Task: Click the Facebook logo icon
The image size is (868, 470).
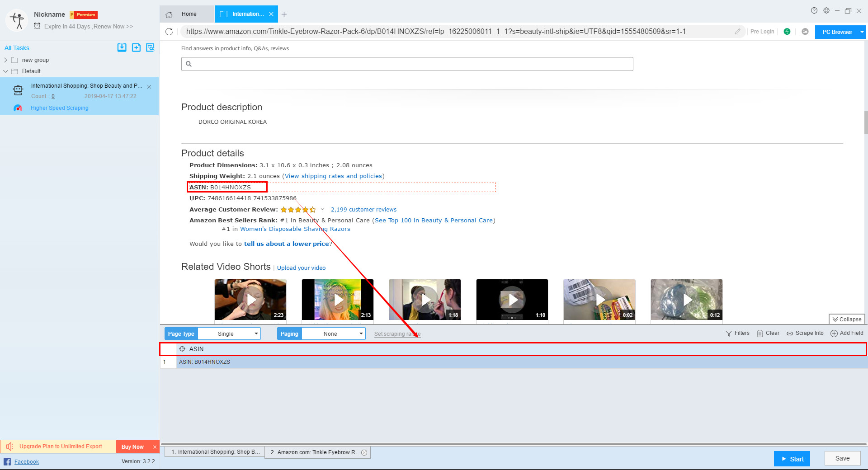Action: pos(7,461)
